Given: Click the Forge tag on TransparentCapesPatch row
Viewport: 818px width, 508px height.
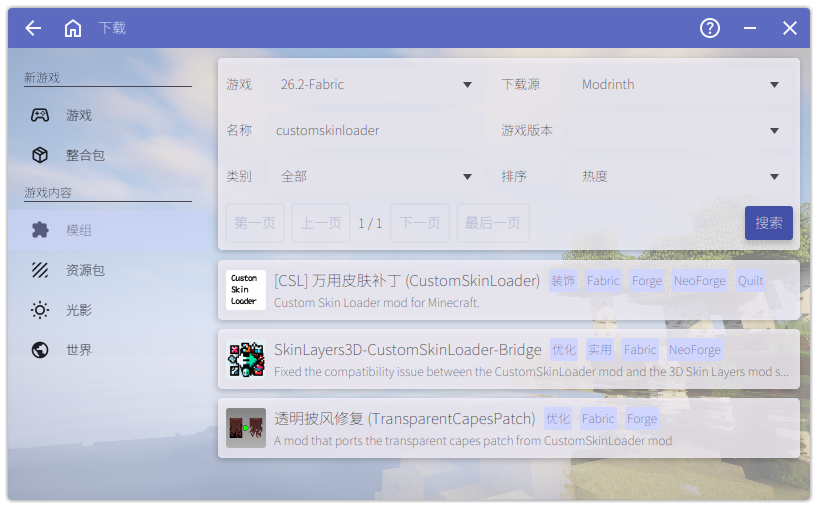Looking at the screenshot, I should point(642,418).
